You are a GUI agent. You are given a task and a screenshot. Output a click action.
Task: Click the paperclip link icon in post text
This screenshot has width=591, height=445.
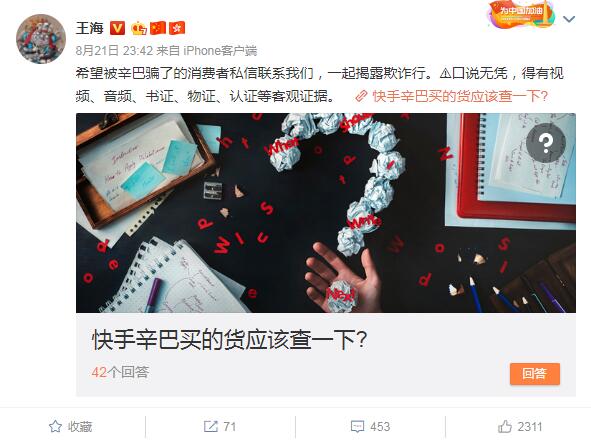[x=361, y=96]
